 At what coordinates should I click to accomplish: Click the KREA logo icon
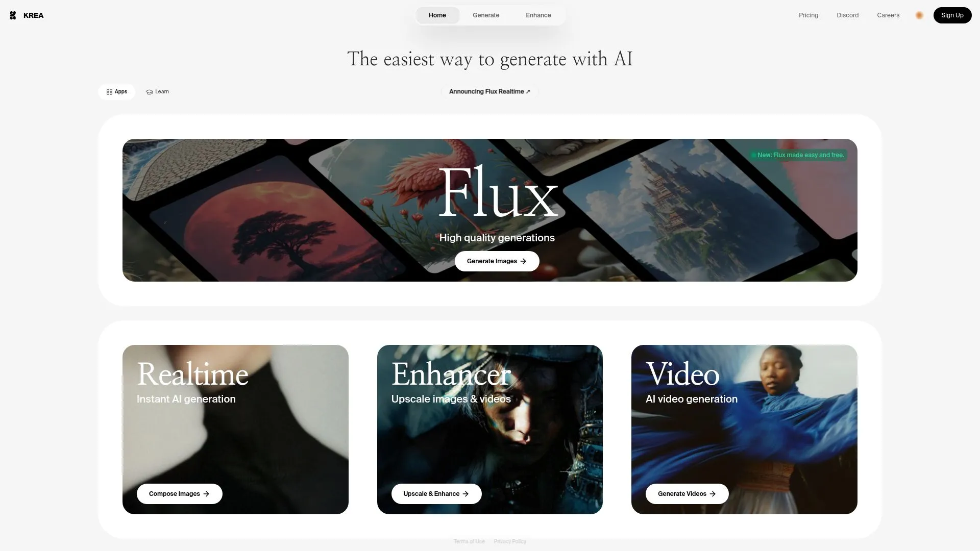(x=13, y=15)
